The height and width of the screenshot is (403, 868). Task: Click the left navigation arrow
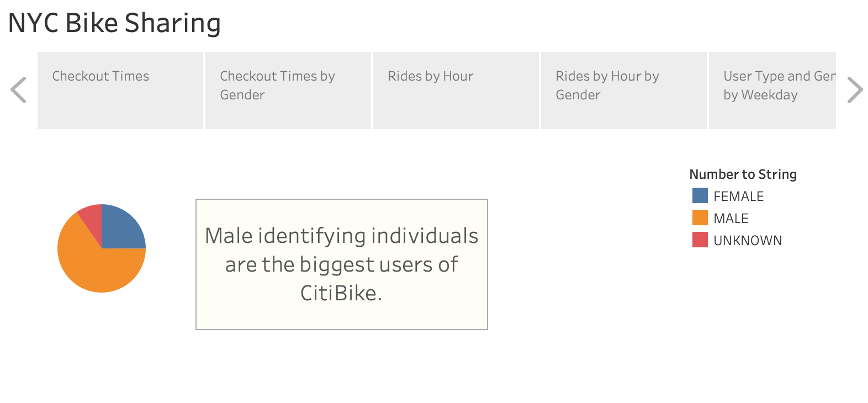18,89
